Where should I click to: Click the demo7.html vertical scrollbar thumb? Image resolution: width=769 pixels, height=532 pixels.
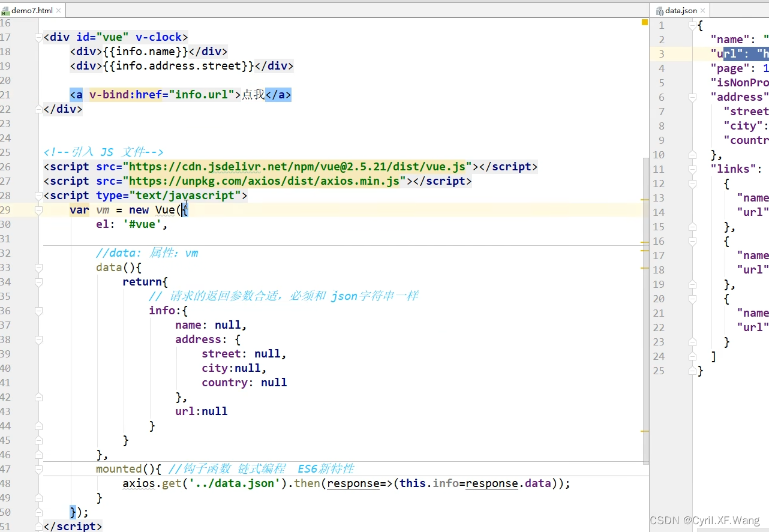click(646, 312)
